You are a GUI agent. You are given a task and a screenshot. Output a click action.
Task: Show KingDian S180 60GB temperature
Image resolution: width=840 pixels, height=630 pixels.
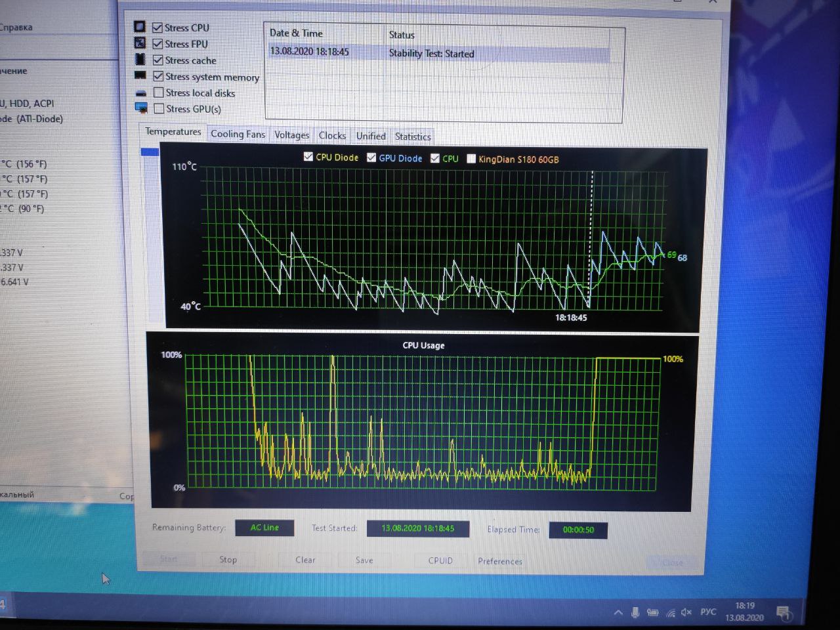point(471,159)
